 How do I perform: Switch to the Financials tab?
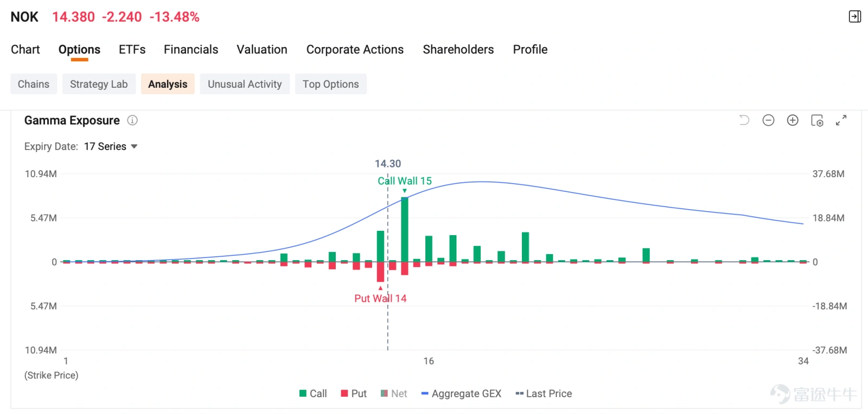point(191,49)
